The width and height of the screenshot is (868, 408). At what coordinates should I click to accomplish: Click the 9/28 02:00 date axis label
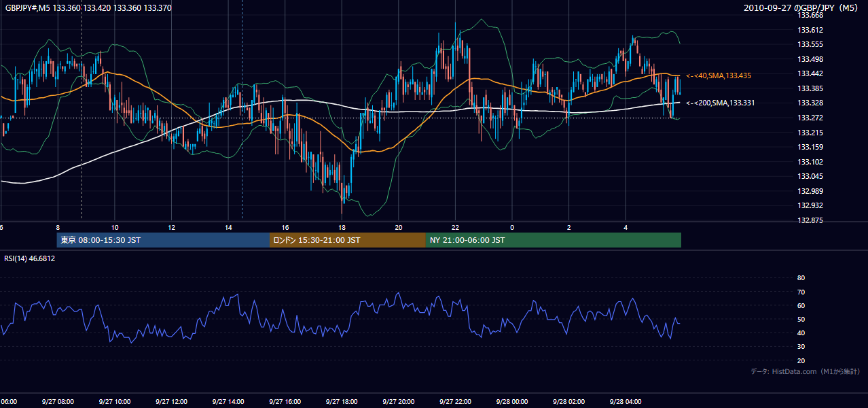coord(568,402)
